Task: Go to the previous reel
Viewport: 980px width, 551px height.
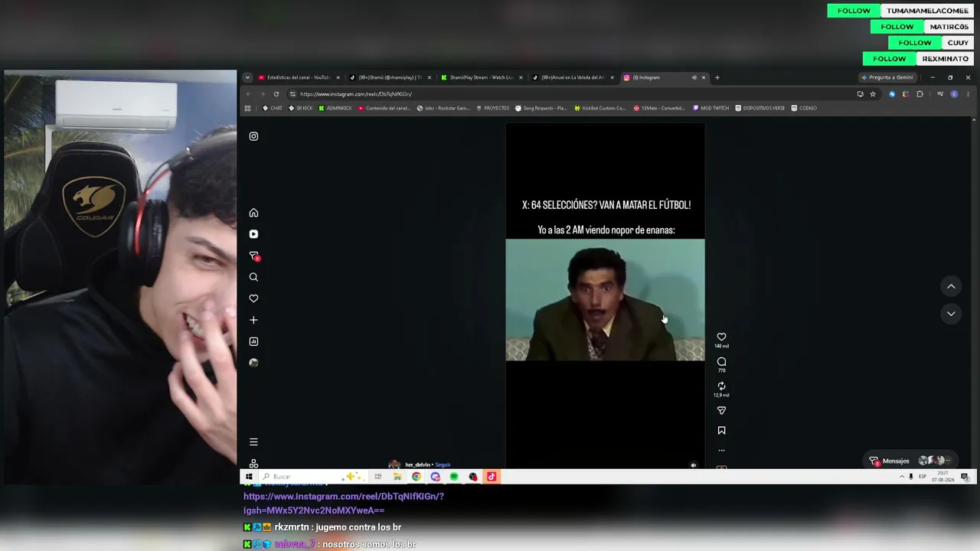Action: [951, 286]
